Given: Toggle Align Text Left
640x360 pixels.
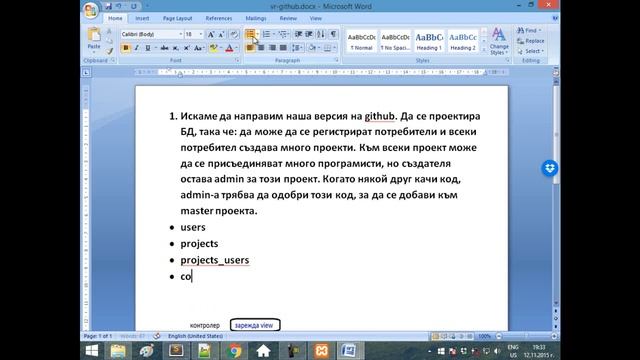Looking at the screenshot, I should 250,48.
